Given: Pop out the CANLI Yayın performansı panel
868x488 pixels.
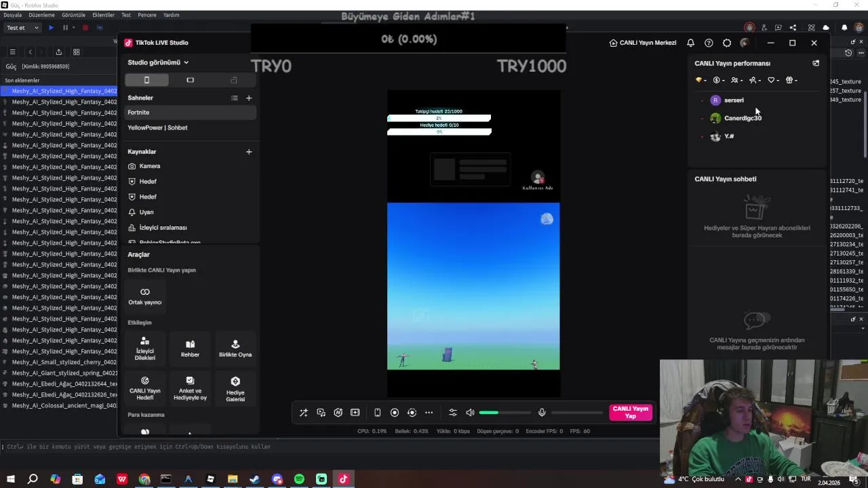Looking at the screenshot, I should [816, 63].
